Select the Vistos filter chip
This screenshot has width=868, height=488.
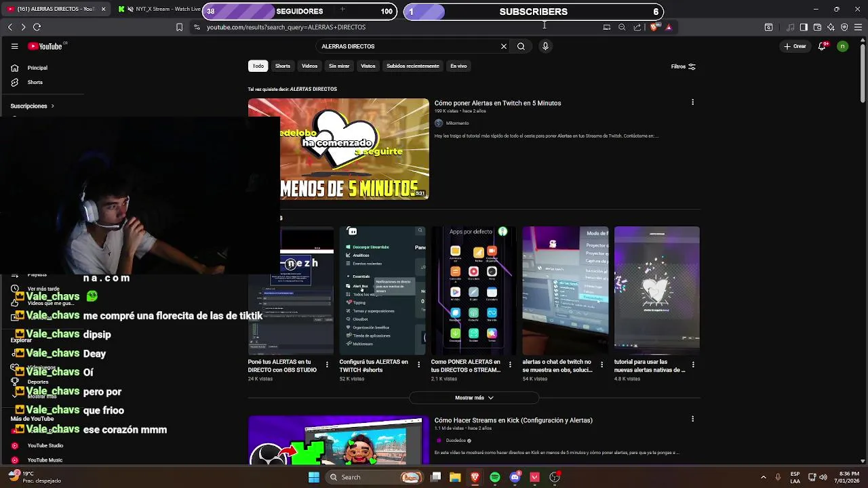pos(368,66)
